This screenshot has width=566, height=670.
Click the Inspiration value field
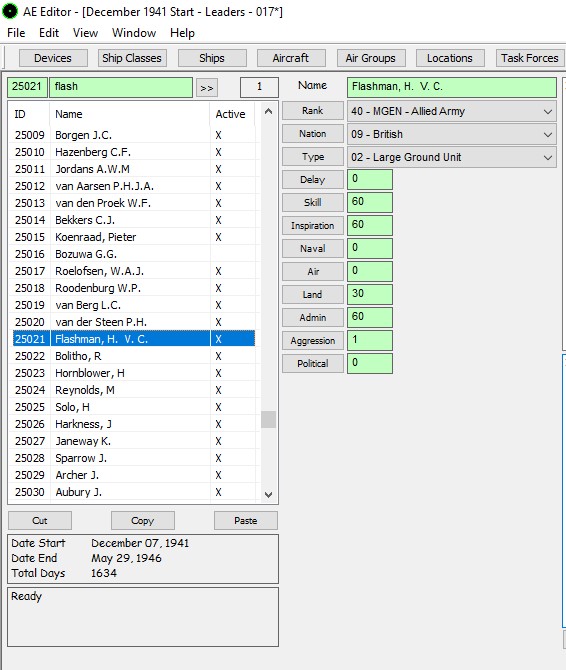point(370,225)
